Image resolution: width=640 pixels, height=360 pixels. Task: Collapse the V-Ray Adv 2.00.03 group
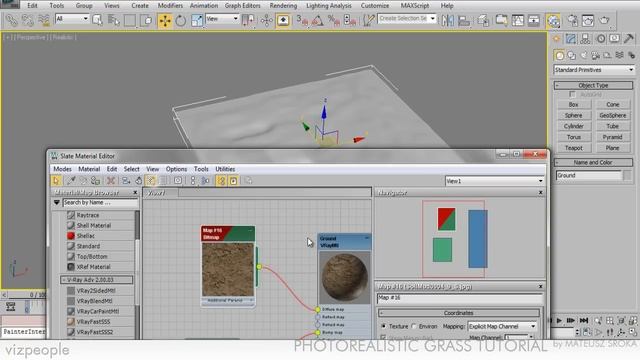click(97, 280)
